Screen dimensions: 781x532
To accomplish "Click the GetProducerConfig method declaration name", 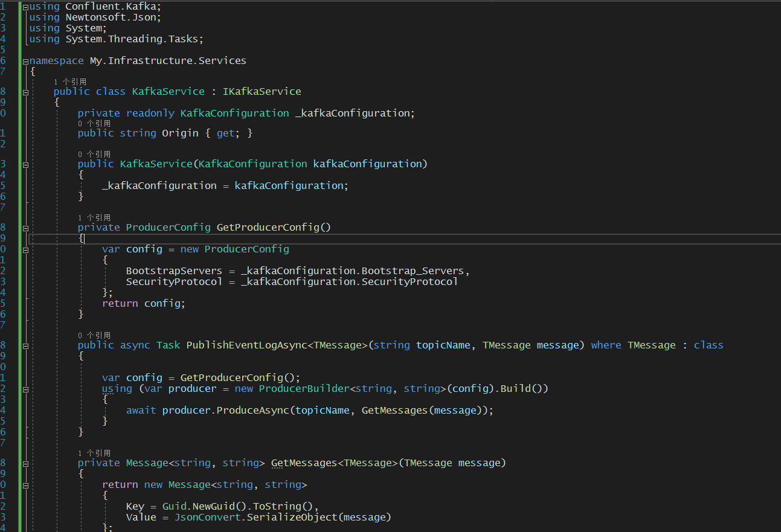I will 268,228.
